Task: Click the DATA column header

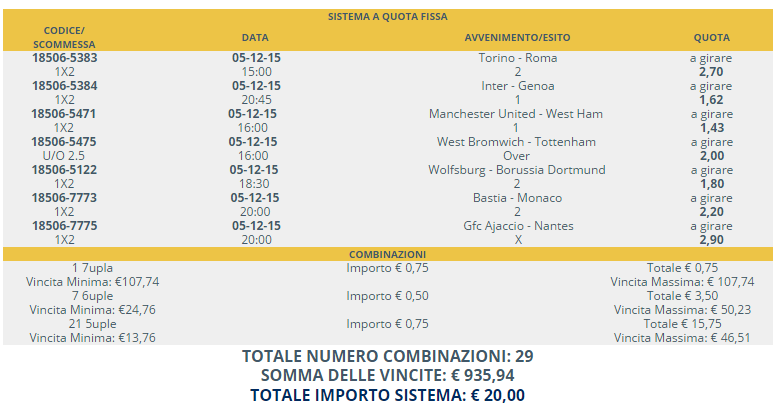Action: [256, 38]
